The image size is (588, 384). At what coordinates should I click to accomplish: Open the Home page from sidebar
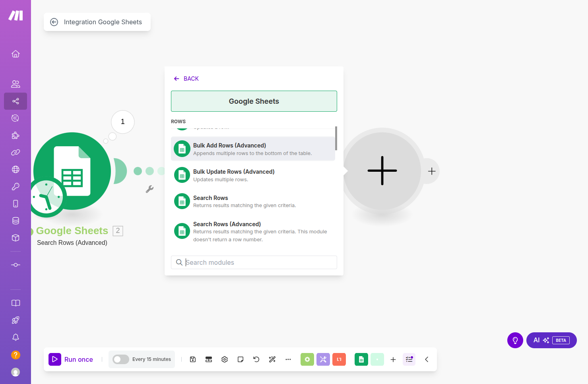(x=16, y=54)
